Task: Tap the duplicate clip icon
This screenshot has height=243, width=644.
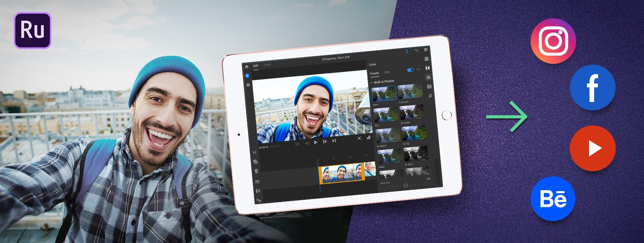Action: click(255, 161)
